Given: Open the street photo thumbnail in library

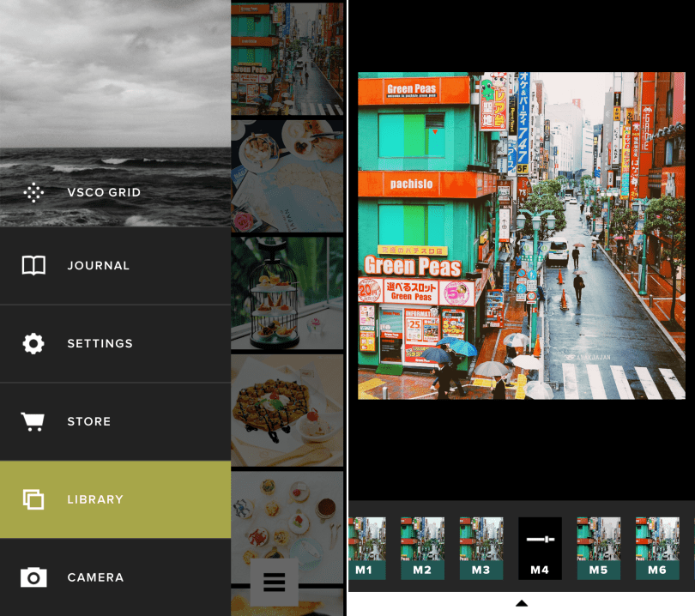Looking at the screenshot, I should (x=287, y=57).
